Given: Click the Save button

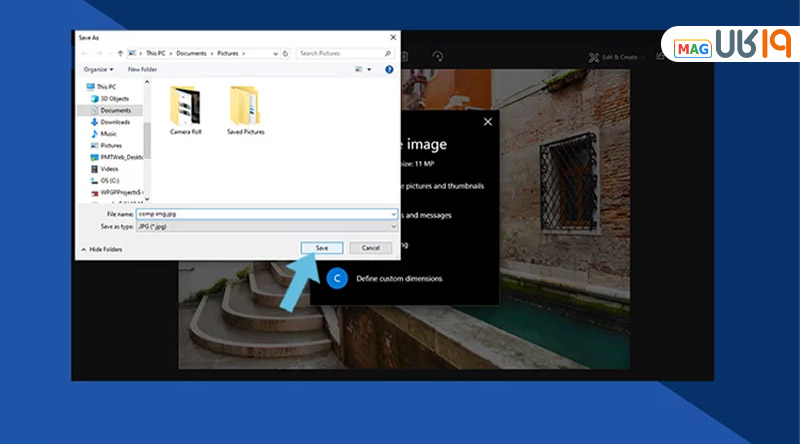Looking at the screenshot, I should [x=321, y=248].
